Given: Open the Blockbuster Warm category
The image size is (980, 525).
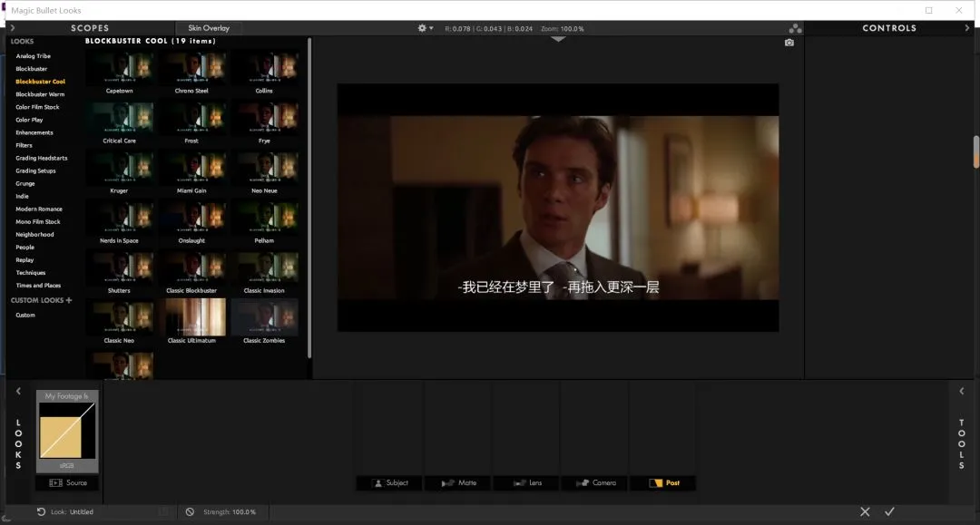Looking at the screenshot, I should click(40, 94).
